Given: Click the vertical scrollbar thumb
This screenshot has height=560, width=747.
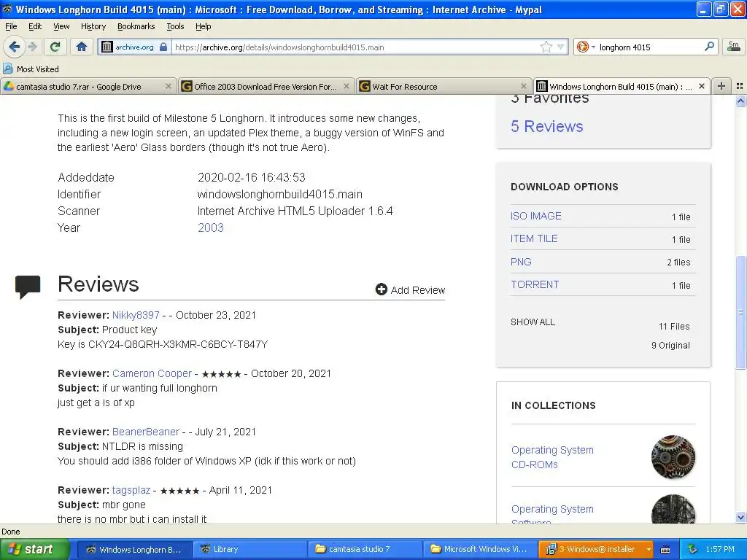Looking at the screenshot, I should point(740,312).
